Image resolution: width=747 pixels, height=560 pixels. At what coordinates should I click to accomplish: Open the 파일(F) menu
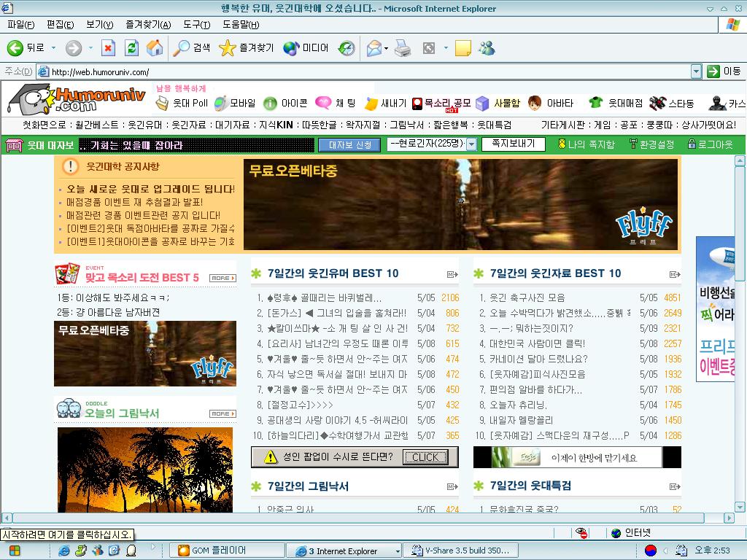click(x=21, y=25)
